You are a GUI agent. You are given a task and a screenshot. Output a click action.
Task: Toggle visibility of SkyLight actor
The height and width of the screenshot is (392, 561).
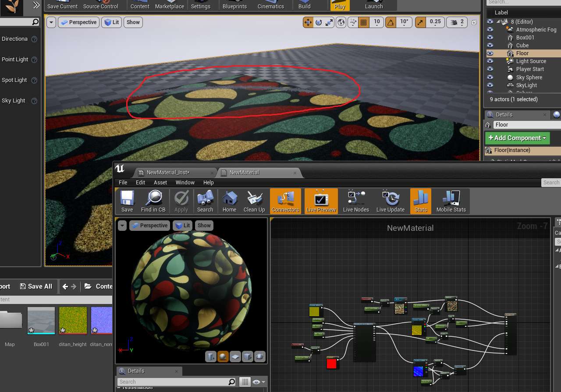coord(490,85)
